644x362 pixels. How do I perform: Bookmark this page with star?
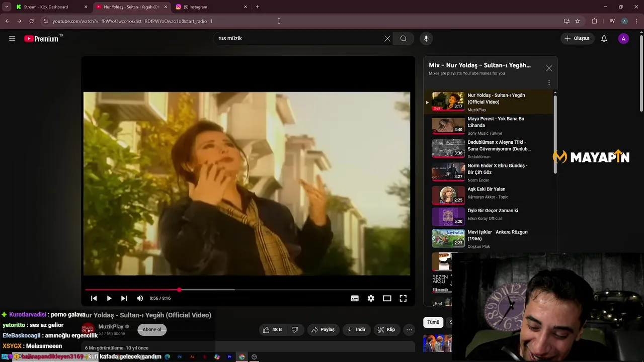coord(578,21)
